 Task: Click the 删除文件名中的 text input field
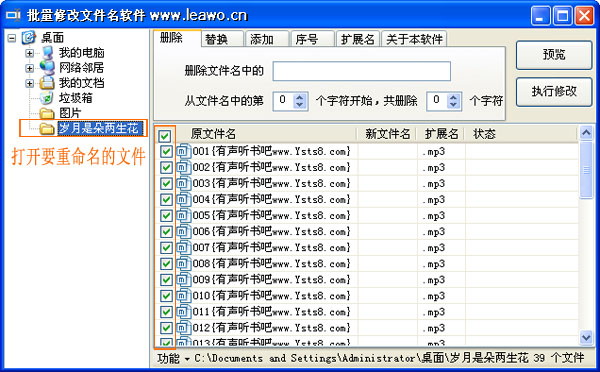[x=362, y=71]
